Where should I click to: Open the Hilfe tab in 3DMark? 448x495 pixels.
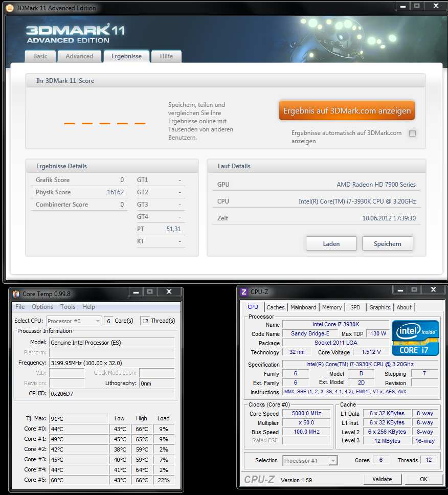(166, 56)
